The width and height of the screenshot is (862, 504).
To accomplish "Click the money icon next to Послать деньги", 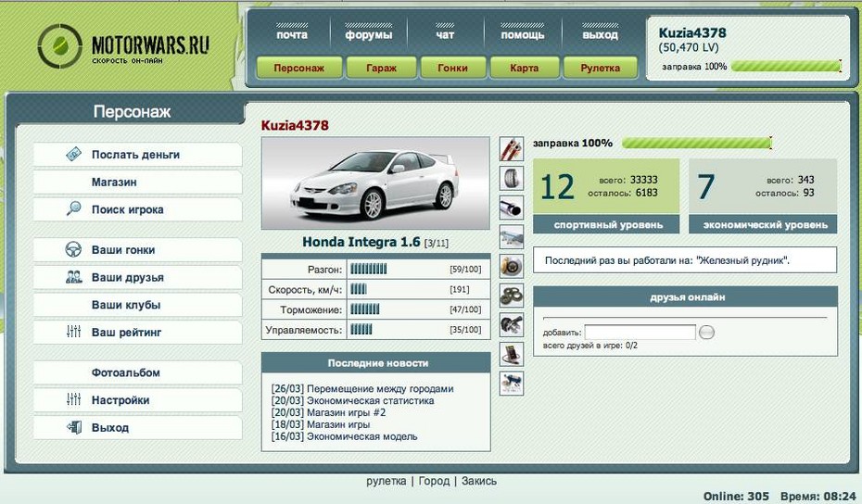I will click(73, 155).
